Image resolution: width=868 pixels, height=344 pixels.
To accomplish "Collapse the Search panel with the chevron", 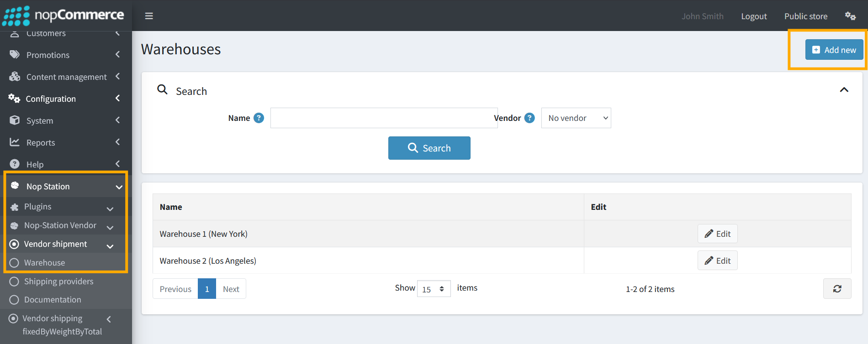I will pos(844,90).
